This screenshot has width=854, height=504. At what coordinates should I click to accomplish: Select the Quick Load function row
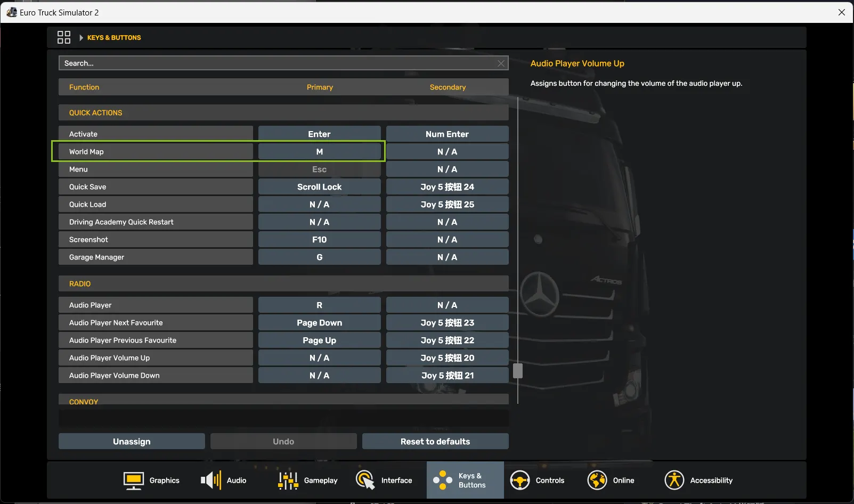pyautogui.click(x=156, y=205)
